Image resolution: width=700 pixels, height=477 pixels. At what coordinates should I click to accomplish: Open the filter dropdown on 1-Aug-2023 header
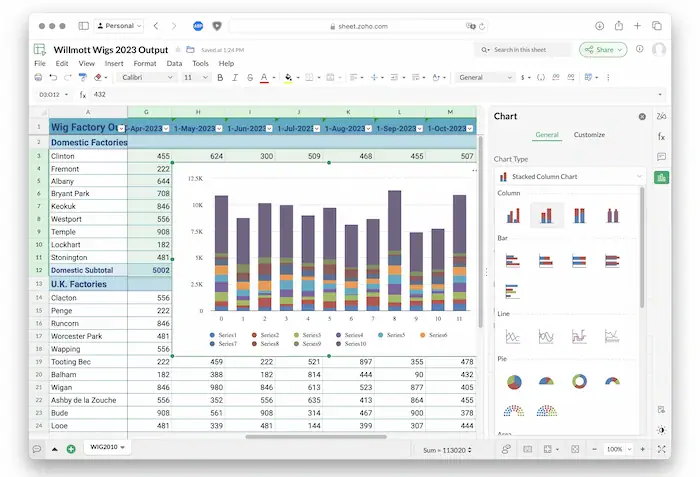click(x=368, y=129)
